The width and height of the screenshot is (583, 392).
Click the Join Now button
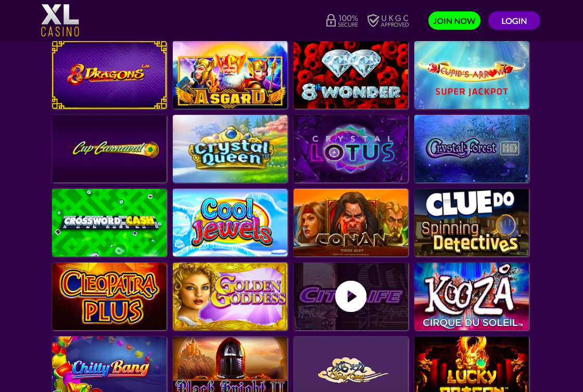point(454,21)
